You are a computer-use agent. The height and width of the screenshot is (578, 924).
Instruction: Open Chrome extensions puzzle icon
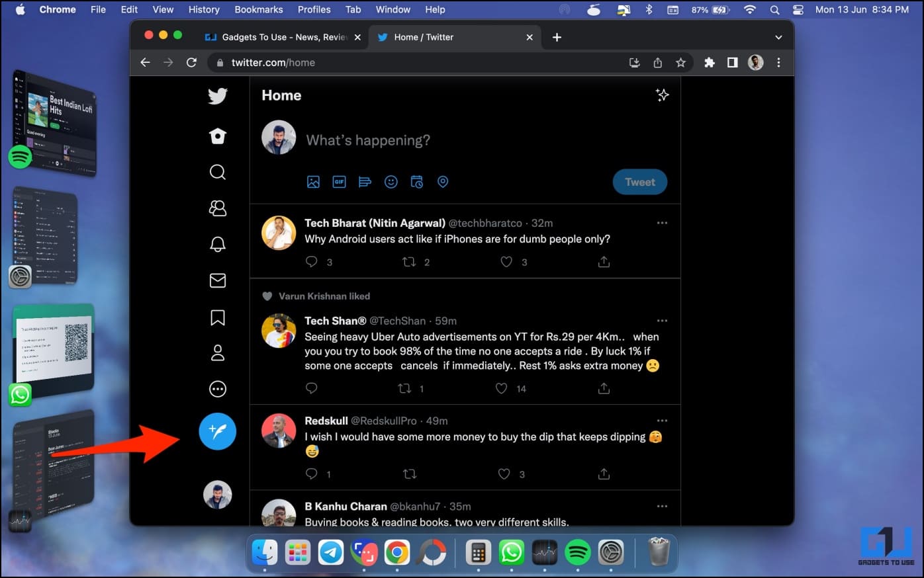pyautogui.click(x=710, y=62)
